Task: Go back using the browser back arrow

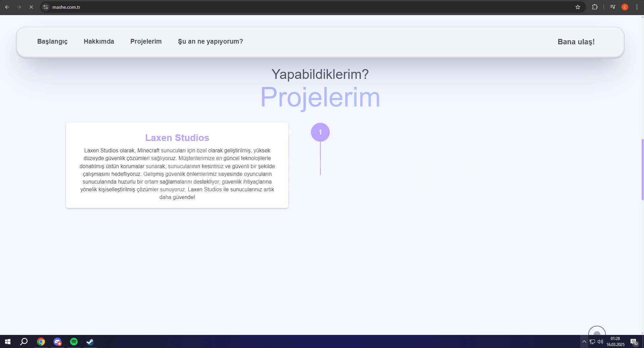Action: pyautogui.click(x=7, y=7)
